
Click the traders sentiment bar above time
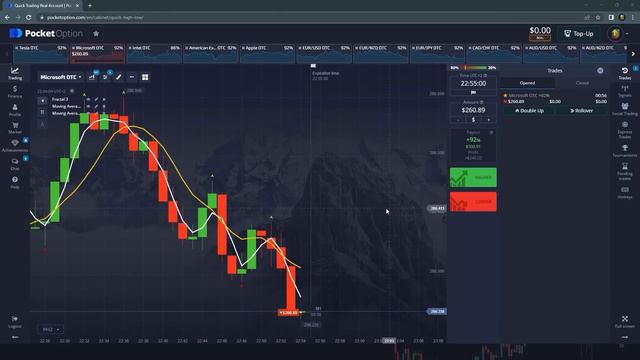point(473,68)
